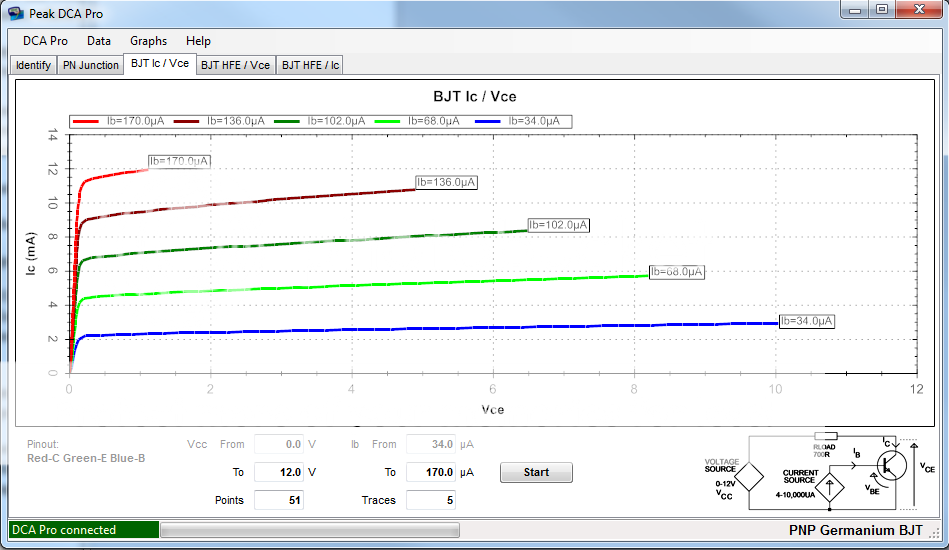Image resolution: width=949 pixels, height=550 pixels.
Task: Click the Vcc To voltage field
Action: pyautogui.click(x=278, y=472)
